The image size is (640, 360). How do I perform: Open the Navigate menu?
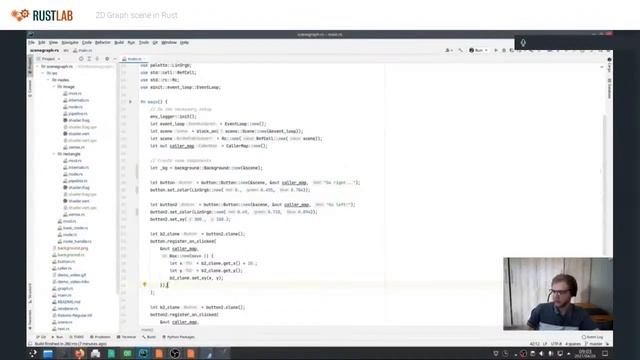pyautogui.click(x=70, y=42)
